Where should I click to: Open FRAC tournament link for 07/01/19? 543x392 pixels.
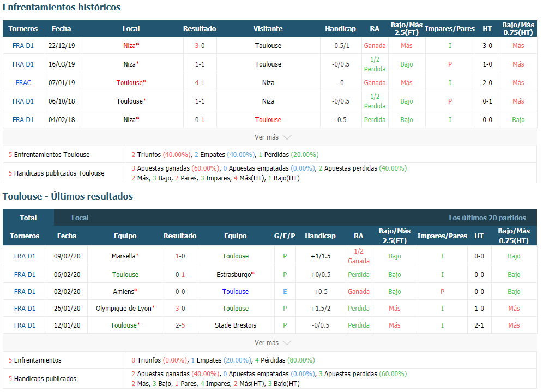click(x=23, y=82)
